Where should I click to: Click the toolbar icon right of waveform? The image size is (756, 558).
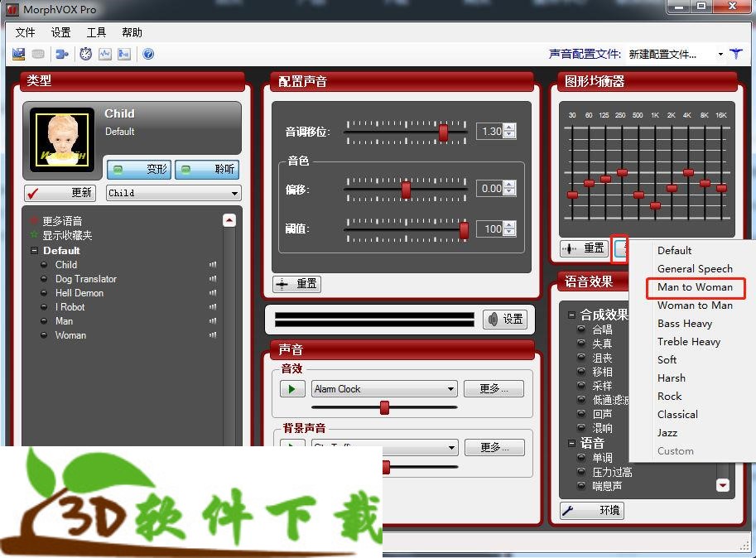point(124,54)
